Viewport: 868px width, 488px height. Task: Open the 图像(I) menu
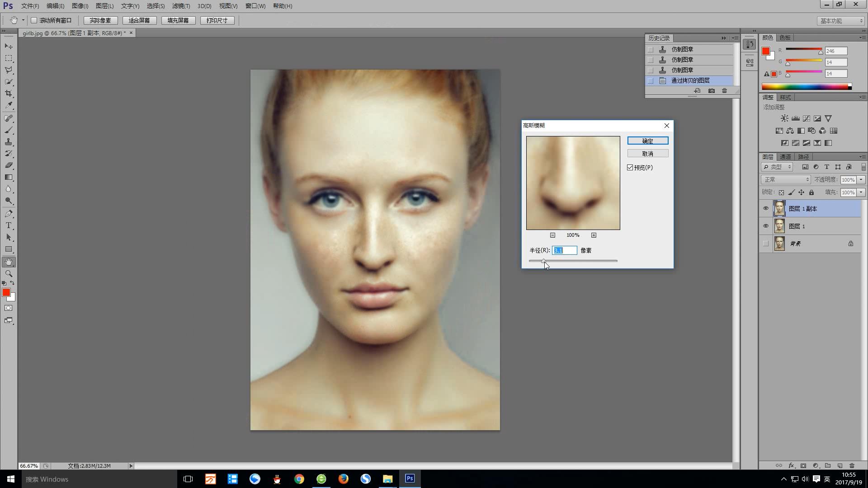tap(80, 6)
